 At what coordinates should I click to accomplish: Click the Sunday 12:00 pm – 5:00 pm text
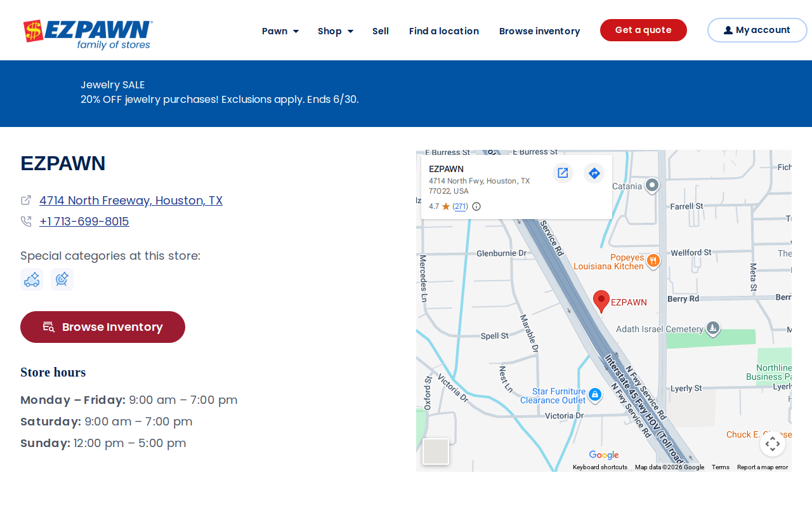pyautogui.click(x=103, y=443)
